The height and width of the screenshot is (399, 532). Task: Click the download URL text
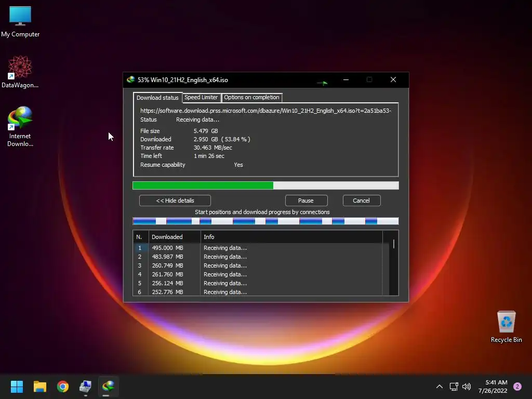tap(266, 111)
